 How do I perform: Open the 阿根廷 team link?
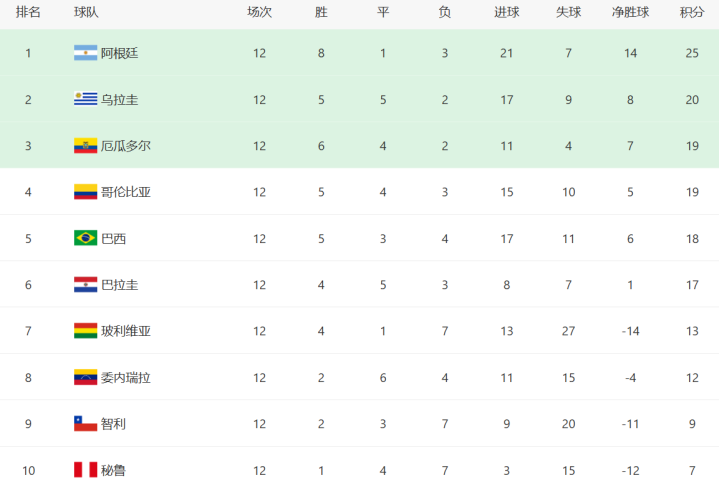[119, 53]
